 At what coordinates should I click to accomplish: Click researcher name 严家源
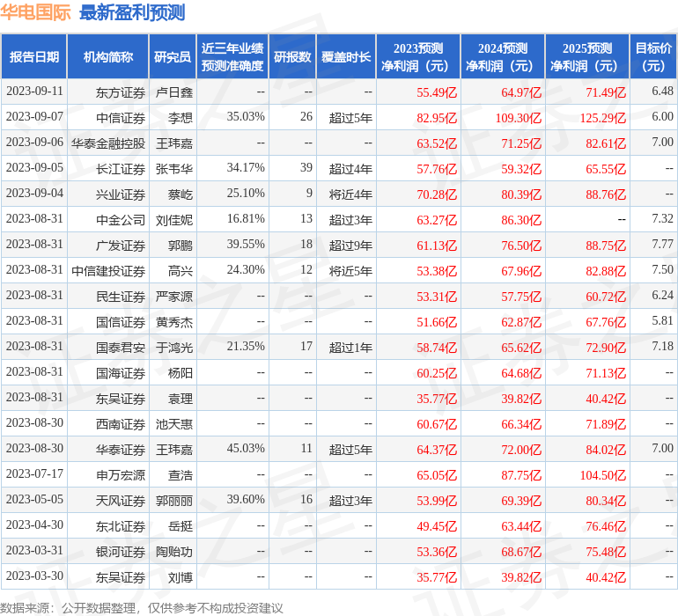coord(173,297)
